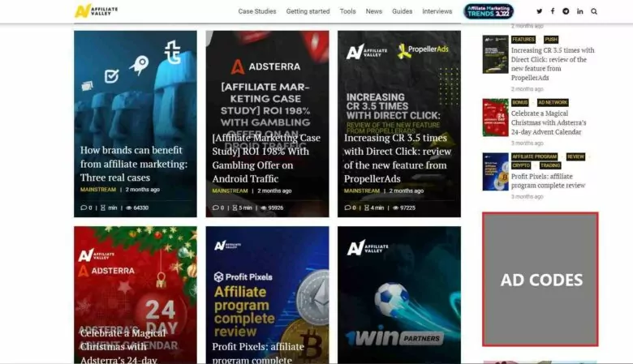
Task: Click the AD NETWORK tag in sidebar
Action: coord(553,102)
